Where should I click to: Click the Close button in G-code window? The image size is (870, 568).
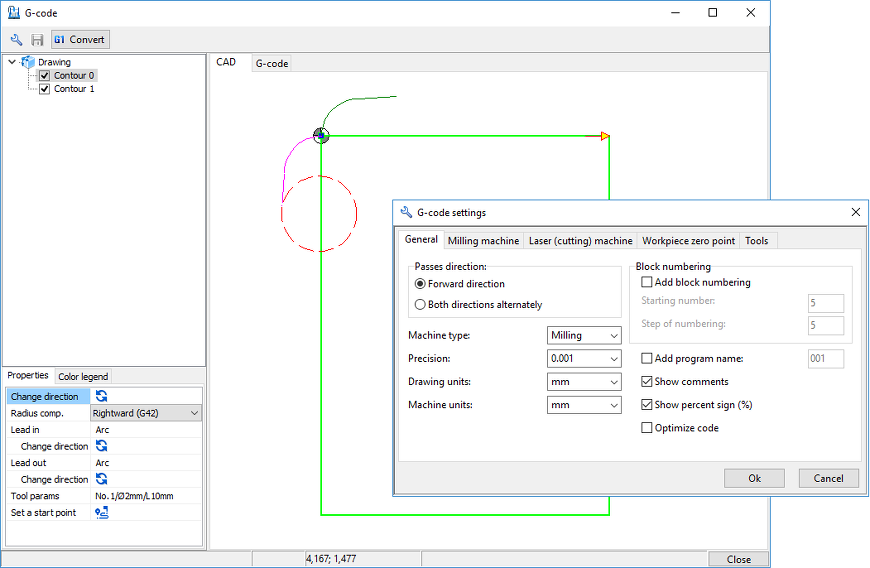point(739,559)
